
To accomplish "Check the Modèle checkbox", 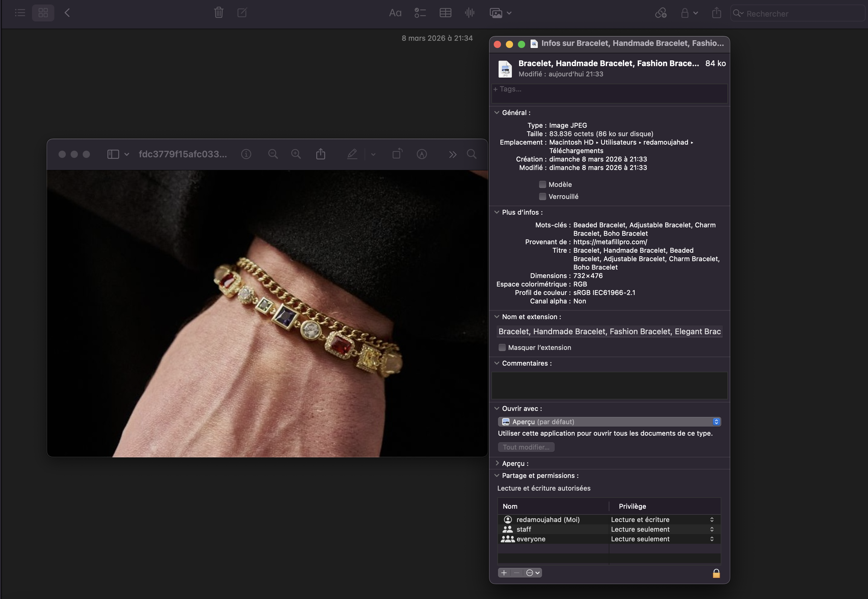I will click(542, 184).
